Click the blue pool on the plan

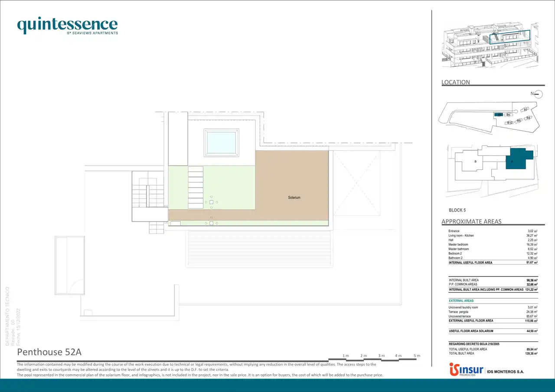pyautogui.click(x=222, y=142)
